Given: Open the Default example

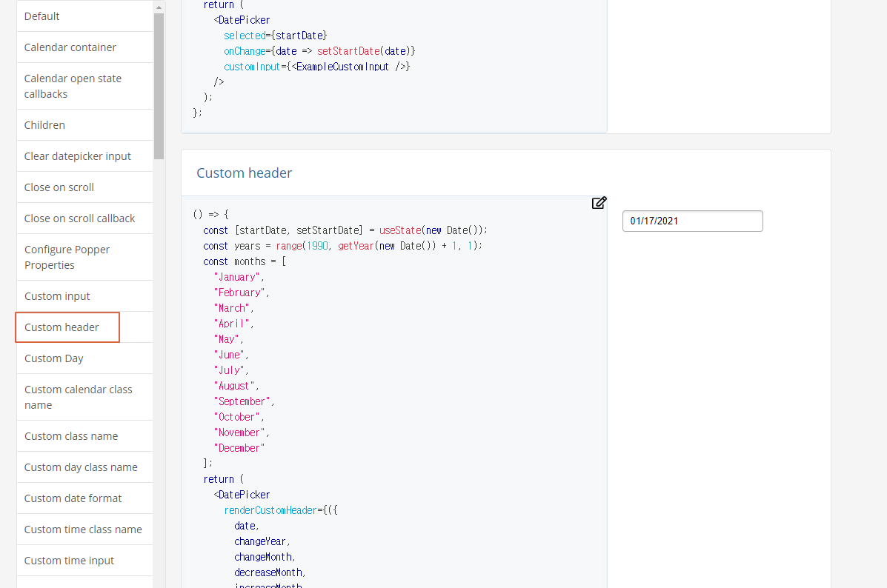Looking at the screenshot, I should pos(41,16).
